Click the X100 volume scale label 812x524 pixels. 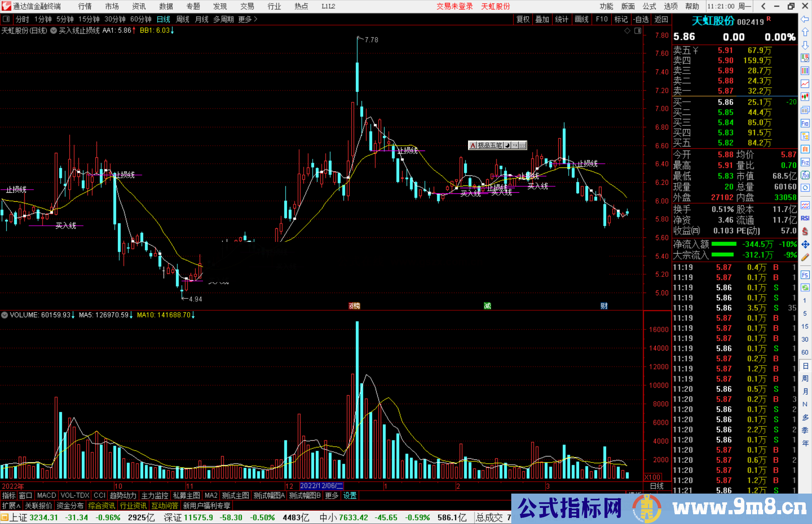point(653,477)
